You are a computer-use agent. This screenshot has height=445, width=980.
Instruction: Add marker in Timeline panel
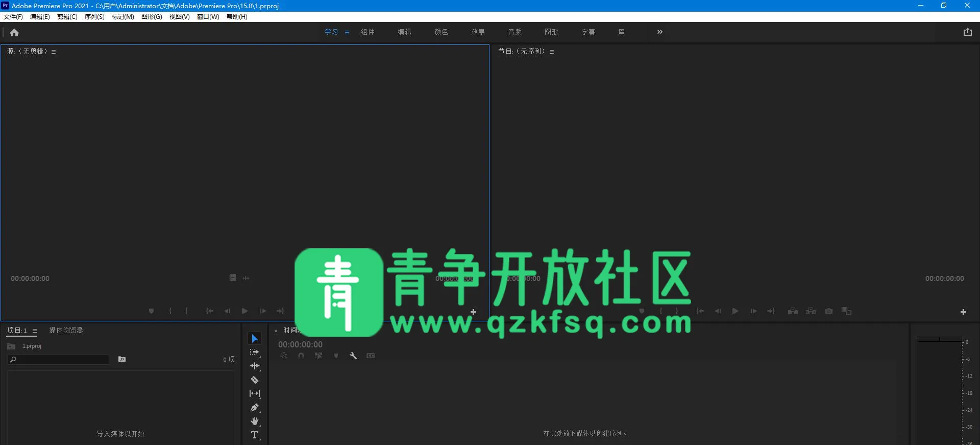(x=336, y=356)
